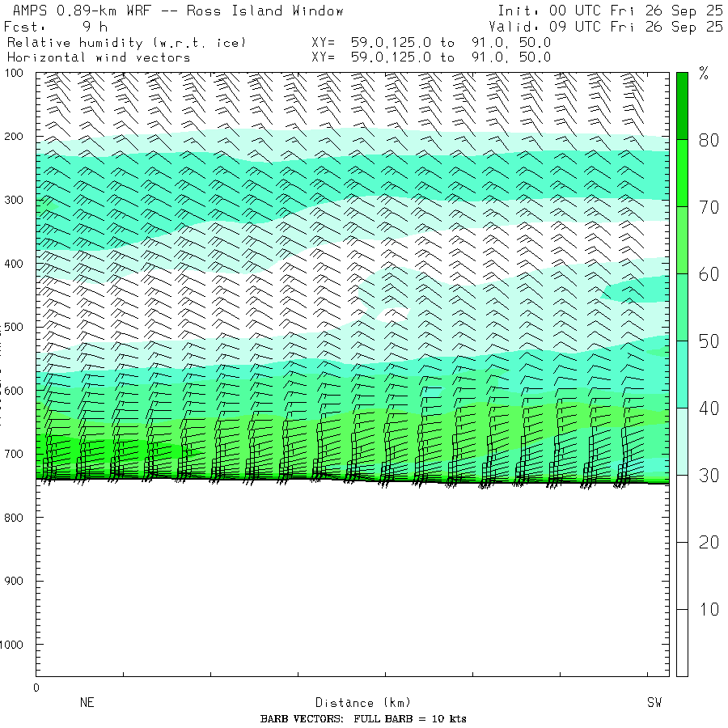The image size is (728, 728).
Task: Click the BARB VECTORS legend text
Action: click(x=363, y=719)
